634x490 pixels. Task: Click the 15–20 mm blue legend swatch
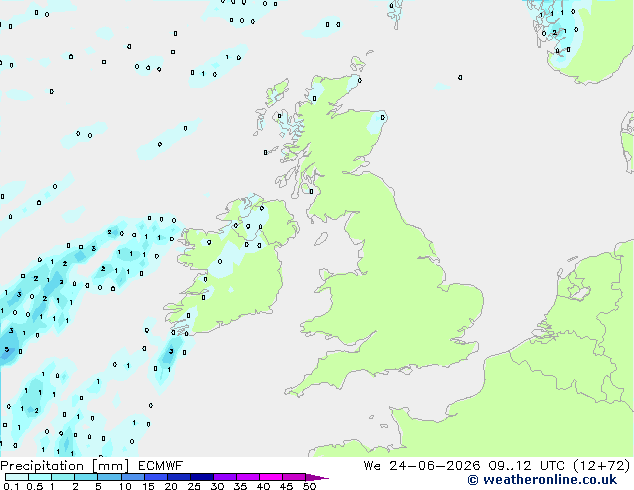pyautogui.click(x=155, y=477)
